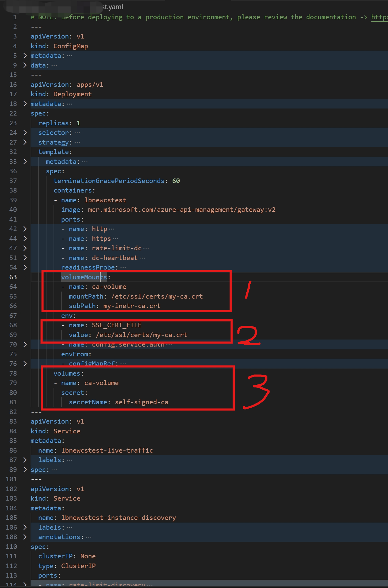Open the documentation https link in comment
This screenshot has width=388, height=588.
(x=379, y=17)
